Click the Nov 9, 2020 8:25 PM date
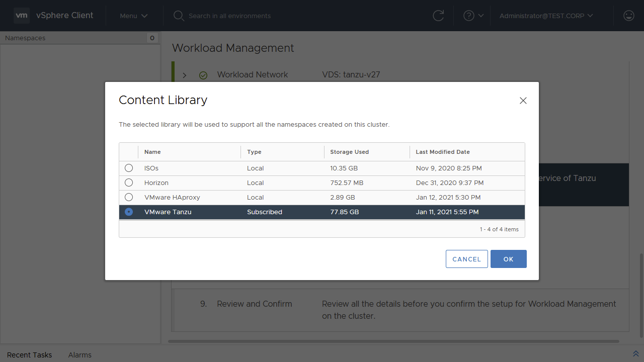Image resolution: width=644 pixels, height=362 pixels. pos(449,168)
